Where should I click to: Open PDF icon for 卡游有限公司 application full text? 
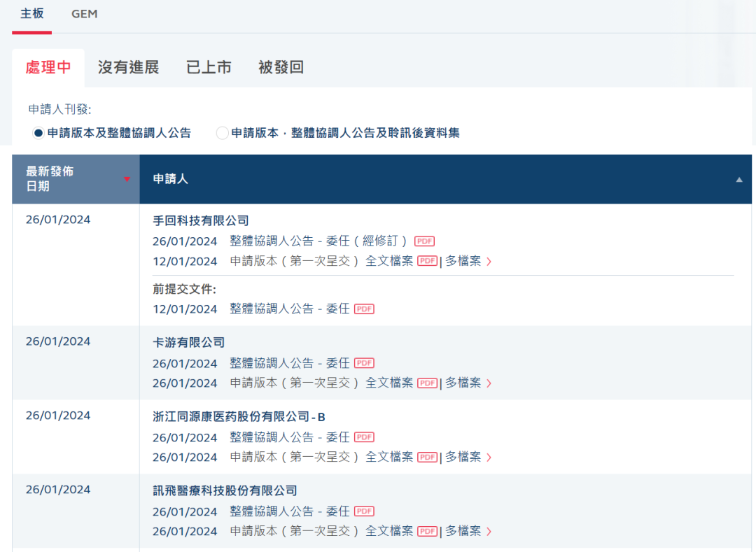427,383
